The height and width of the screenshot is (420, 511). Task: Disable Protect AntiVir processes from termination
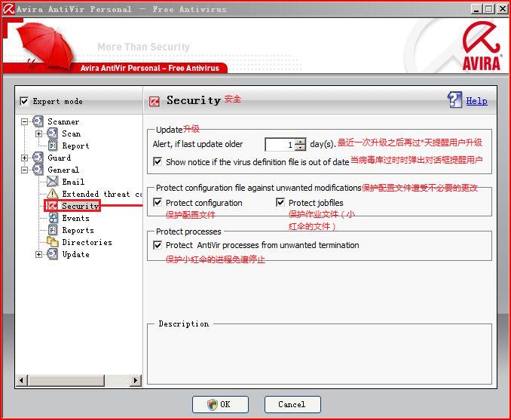[158, 245]
